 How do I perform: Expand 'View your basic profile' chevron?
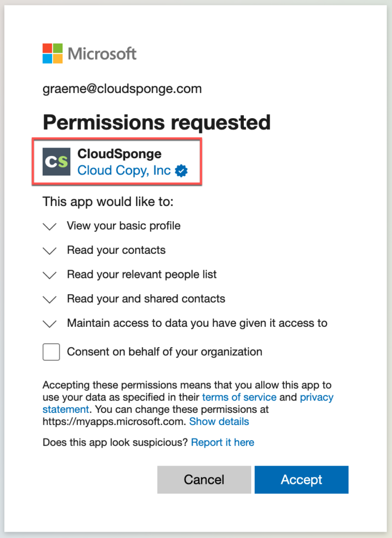tap(50, 226)
